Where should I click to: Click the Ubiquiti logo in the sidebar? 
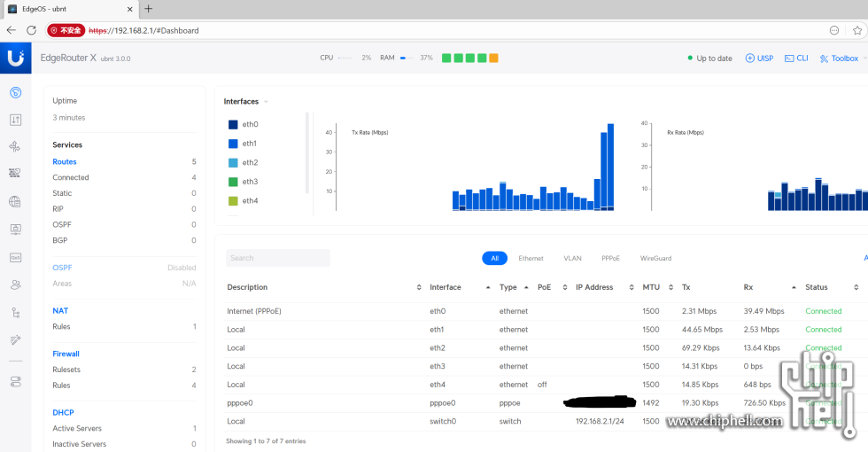tap(16, 58)
